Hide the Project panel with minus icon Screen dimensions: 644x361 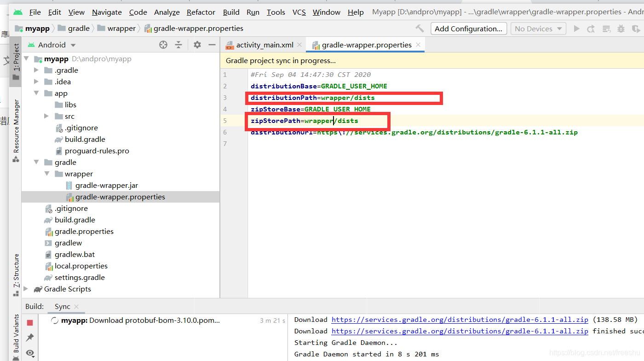point(212,45)
